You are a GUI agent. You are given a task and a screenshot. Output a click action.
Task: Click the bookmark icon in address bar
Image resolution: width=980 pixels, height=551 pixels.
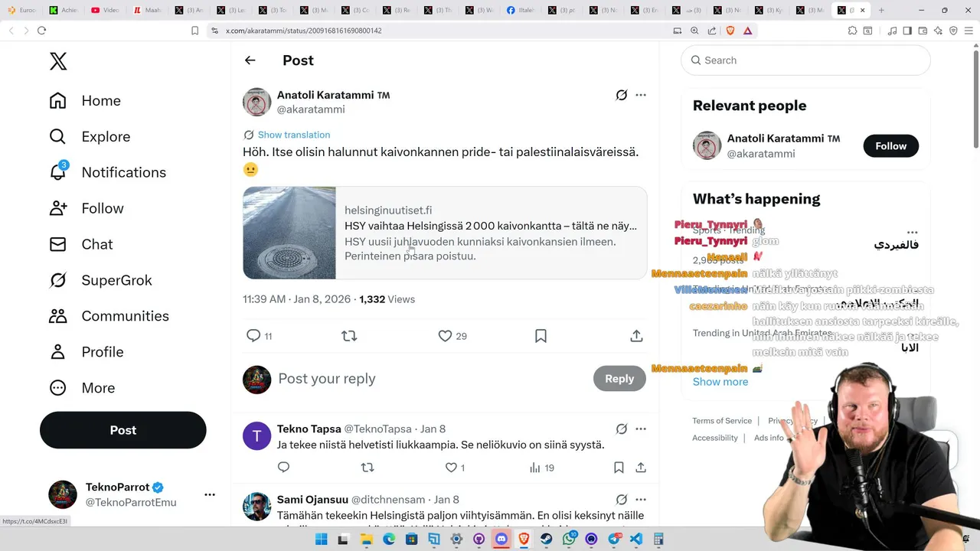pyautogui.click(x=194, y=31)
